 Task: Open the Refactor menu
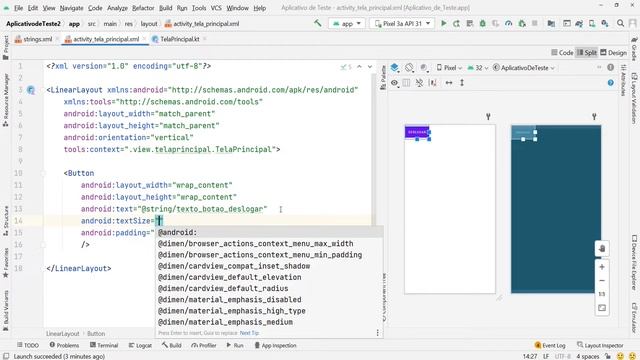[143, 8]
